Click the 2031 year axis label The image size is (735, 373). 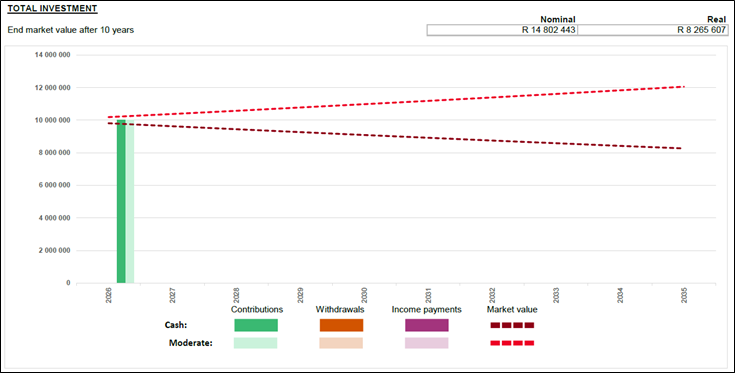[428, 295]
